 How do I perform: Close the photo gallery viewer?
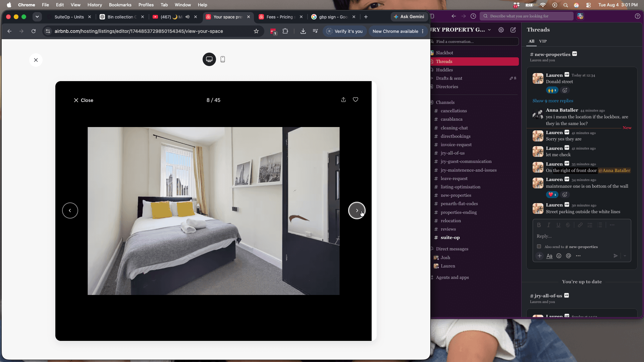84,100
